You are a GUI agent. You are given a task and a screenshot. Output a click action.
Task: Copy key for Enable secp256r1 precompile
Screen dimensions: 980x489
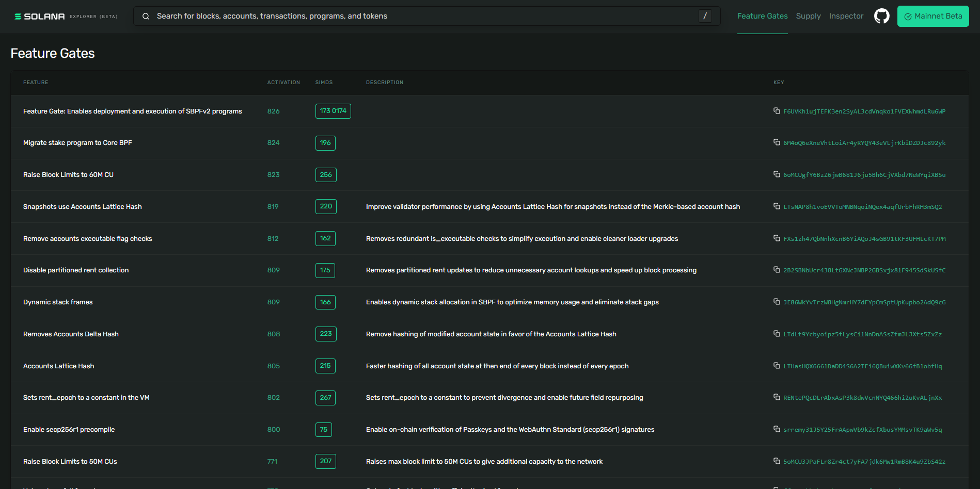point(777,429)
